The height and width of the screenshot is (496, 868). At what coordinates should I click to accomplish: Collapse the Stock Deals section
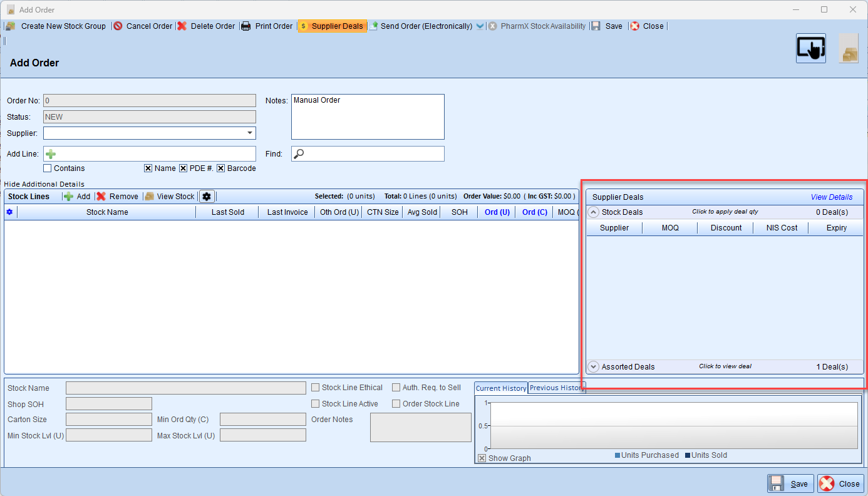pos(594,212)
